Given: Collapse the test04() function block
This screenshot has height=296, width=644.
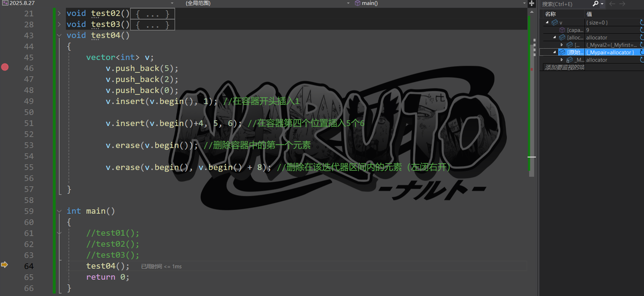Looking at the screenshot, I should click(x=59, y=35).
